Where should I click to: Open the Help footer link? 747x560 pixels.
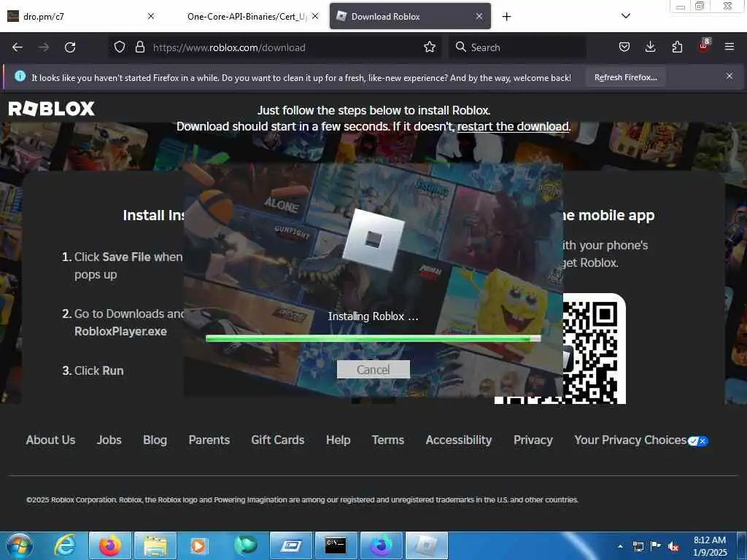(338, 440)
